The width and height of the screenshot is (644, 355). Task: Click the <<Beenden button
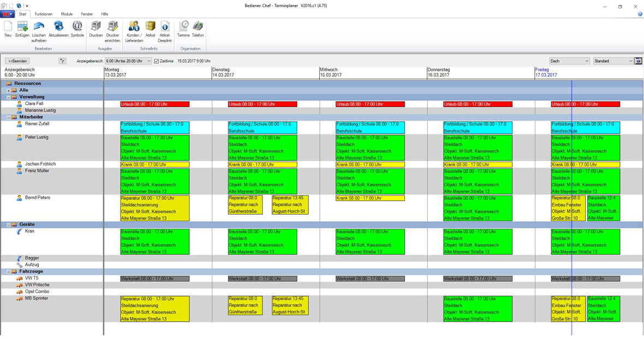tap(17, 61)
